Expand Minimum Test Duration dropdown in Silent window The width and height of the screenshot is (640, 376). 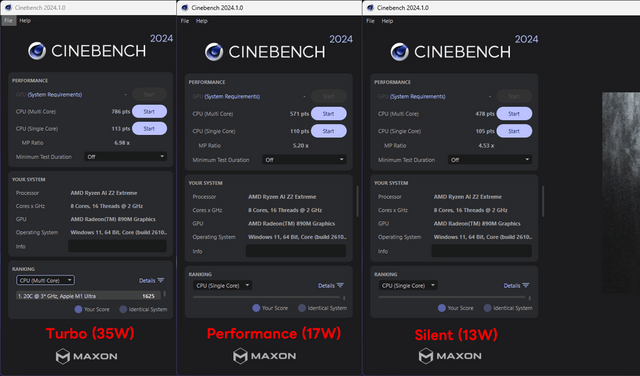coord(489,160)
